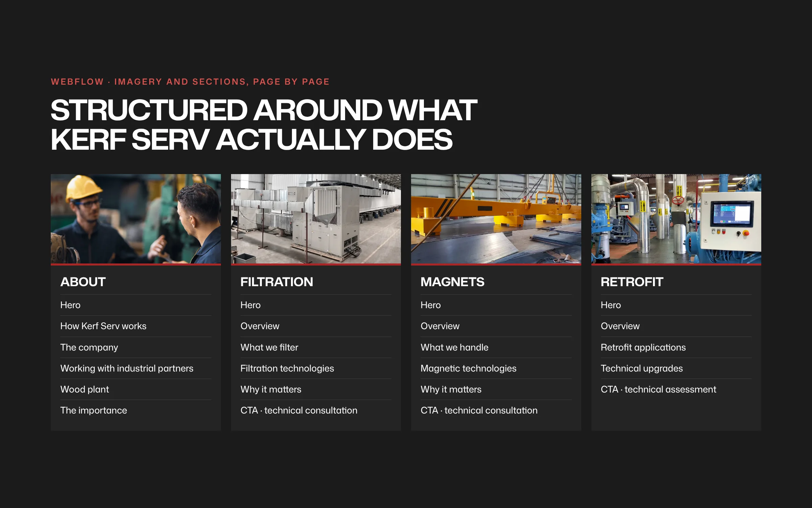812x508 pixels.
Task: Select the Magnets card yellow crane image
Action: [496, 219]
